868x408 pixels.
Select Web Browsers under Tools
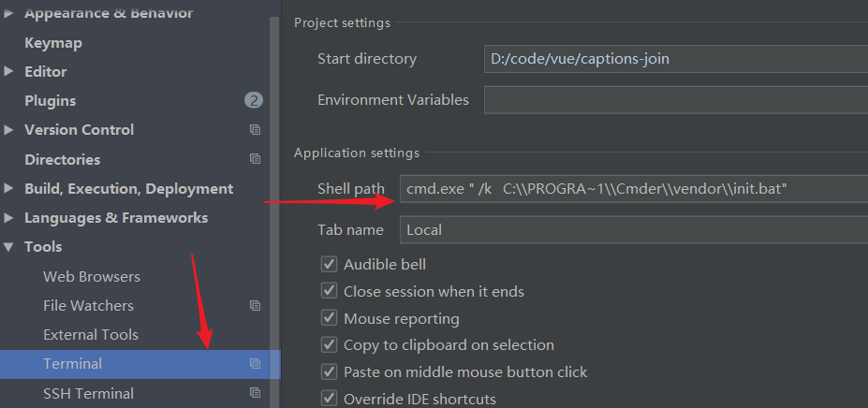tap(92, 277)
